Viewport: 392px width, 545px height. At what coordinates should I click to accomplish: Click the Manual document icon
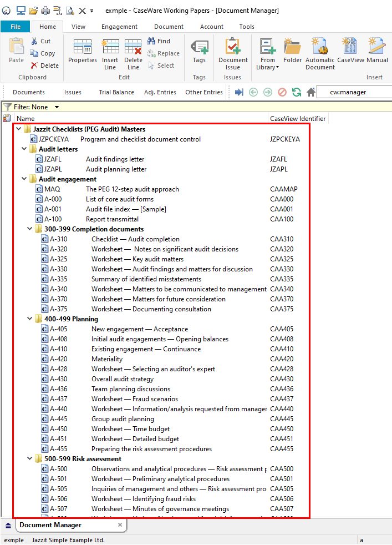coord(377,46)
